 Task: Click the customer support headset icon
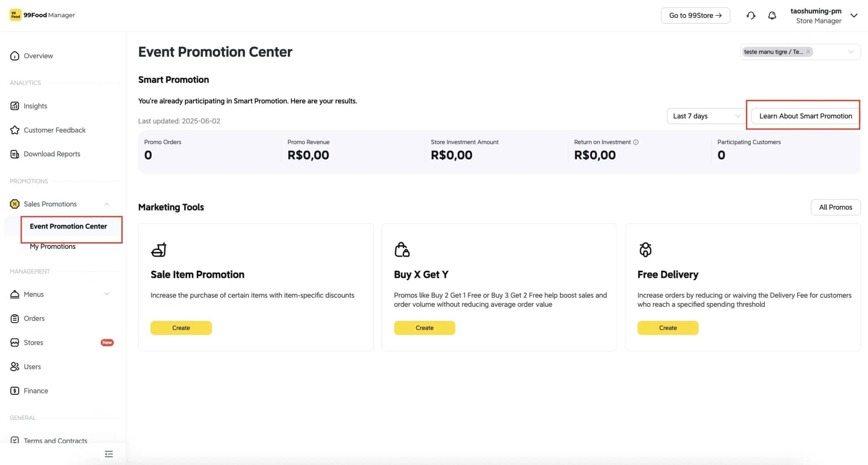[751, 15]
